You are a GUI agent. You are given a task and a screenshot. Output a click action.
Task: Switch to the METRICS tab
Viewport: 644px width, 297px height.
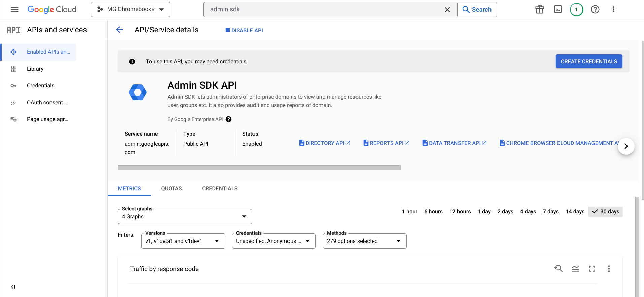[x=129, y=189]
